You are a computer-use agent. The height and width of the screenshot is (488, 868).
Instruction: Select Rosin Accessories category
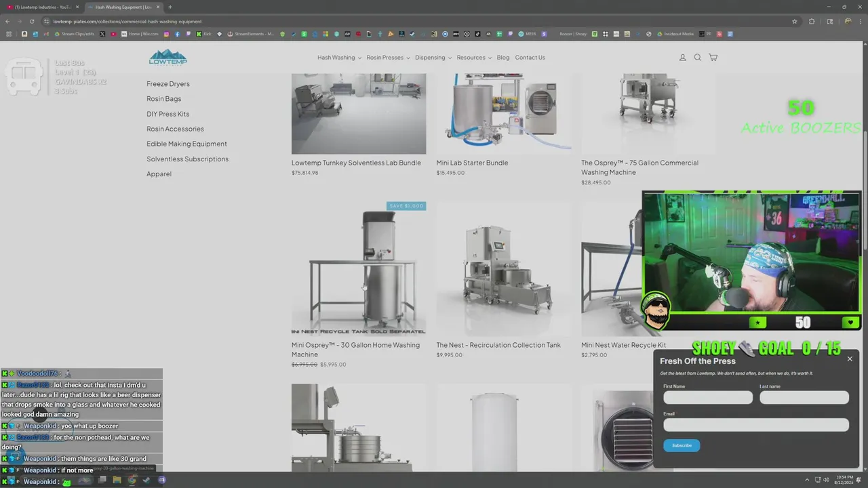click(175, 129)
